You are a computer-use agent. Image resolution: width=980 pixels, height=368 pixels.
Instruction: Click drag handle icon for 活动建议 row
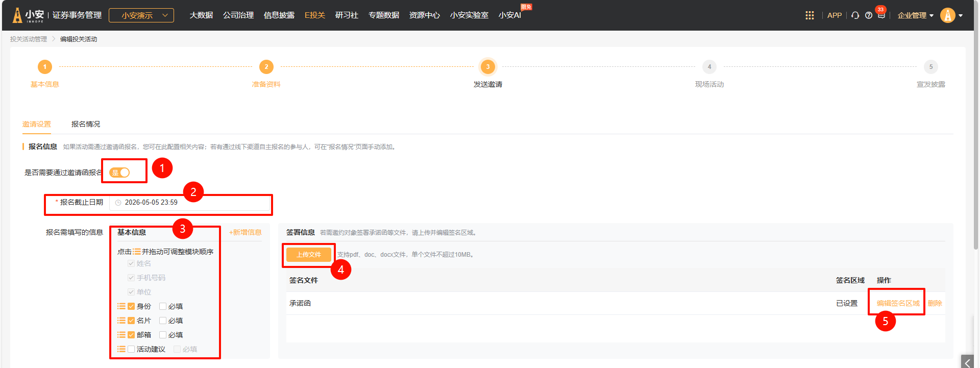pos(121,349)
